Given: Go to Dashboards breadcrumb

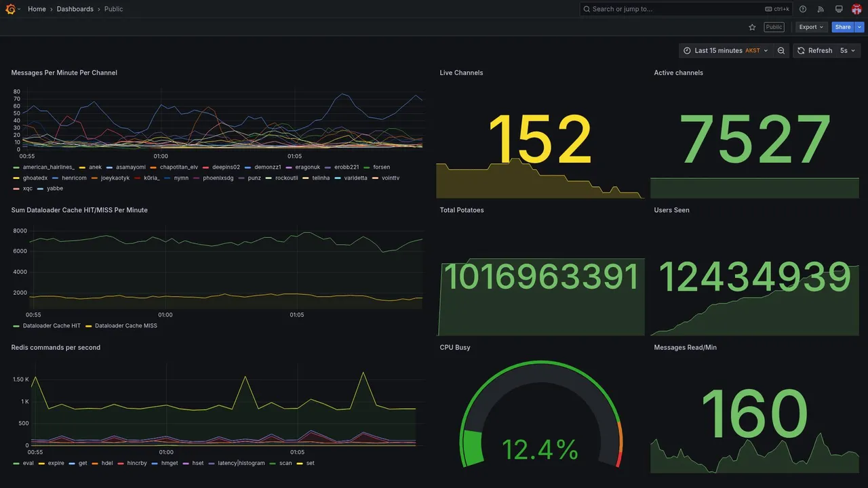Looking at the screenshot, I should pos(75,9).
